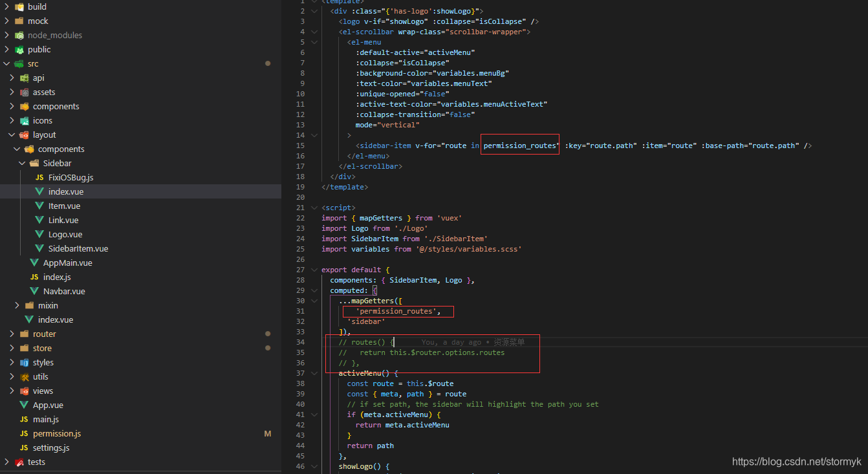This screenshot has height=474, width=868.
Task: Click the Vue icon of SidebarItem.vue
Action: 39,248
